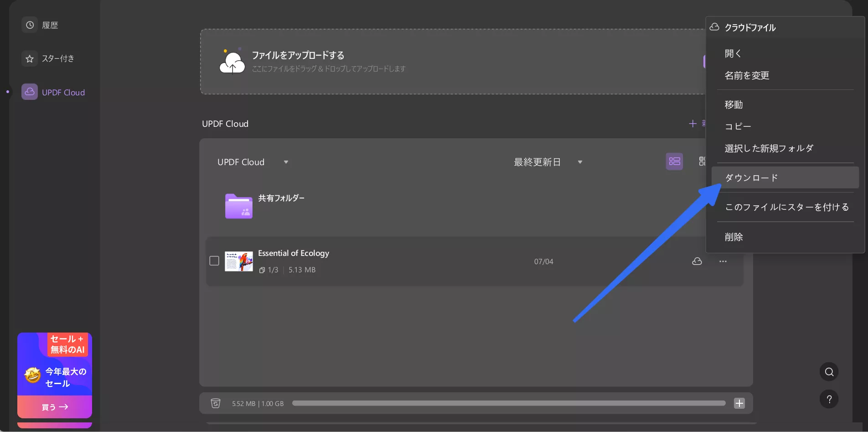
Task: Open the trash bin icon
Action: tap(216, 403)
